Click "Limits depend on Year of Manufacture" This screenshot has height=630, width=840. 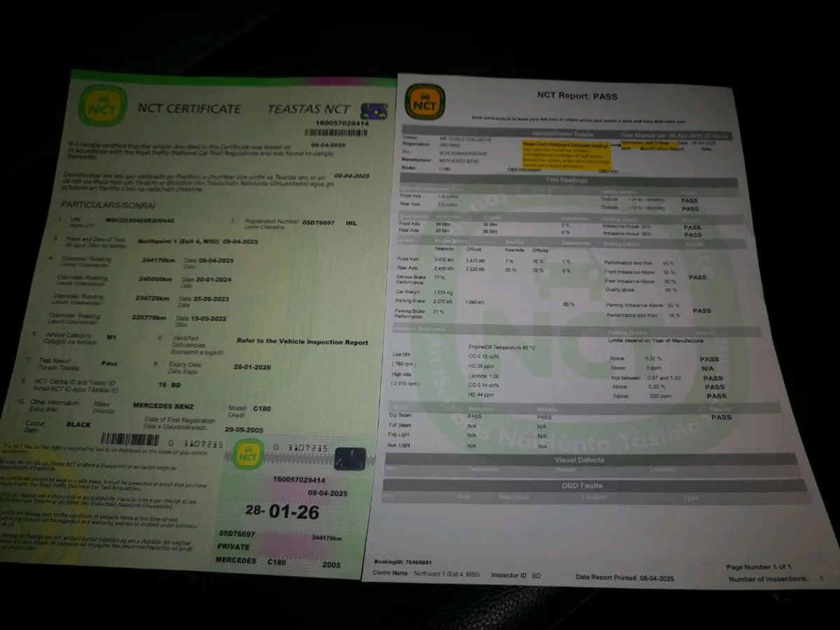point(656,341)
